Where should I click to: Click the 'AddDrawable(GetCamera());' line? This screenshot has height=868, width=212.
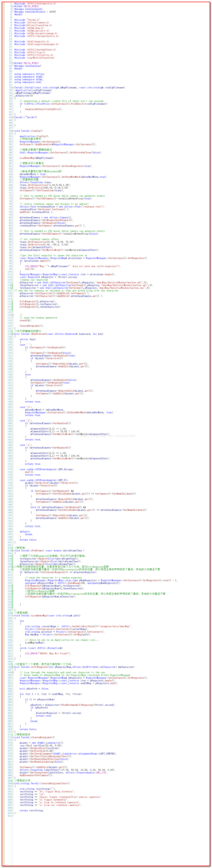[36, 775]
